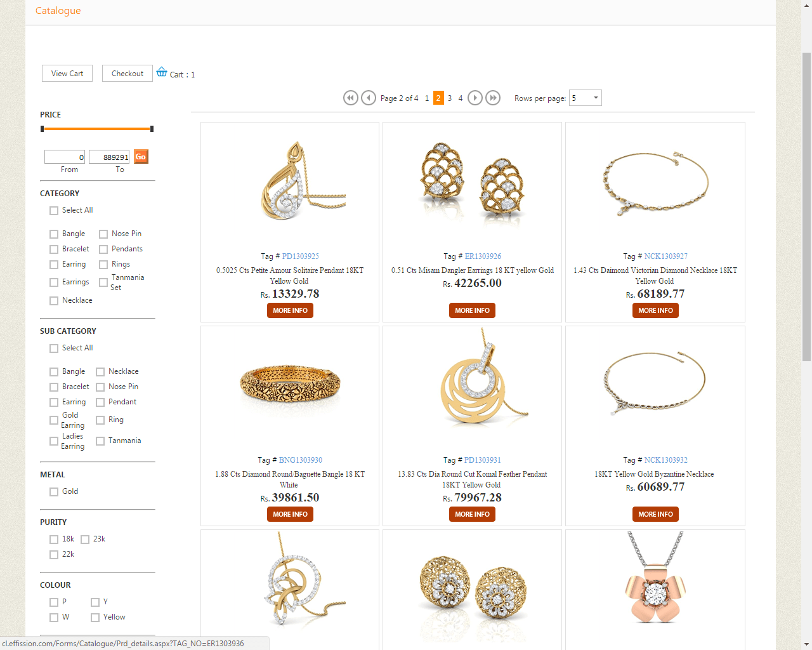Jump to the last page double-arrow icon
The width and height of the screenshot is (812, 650).
[x=493, y=98]
